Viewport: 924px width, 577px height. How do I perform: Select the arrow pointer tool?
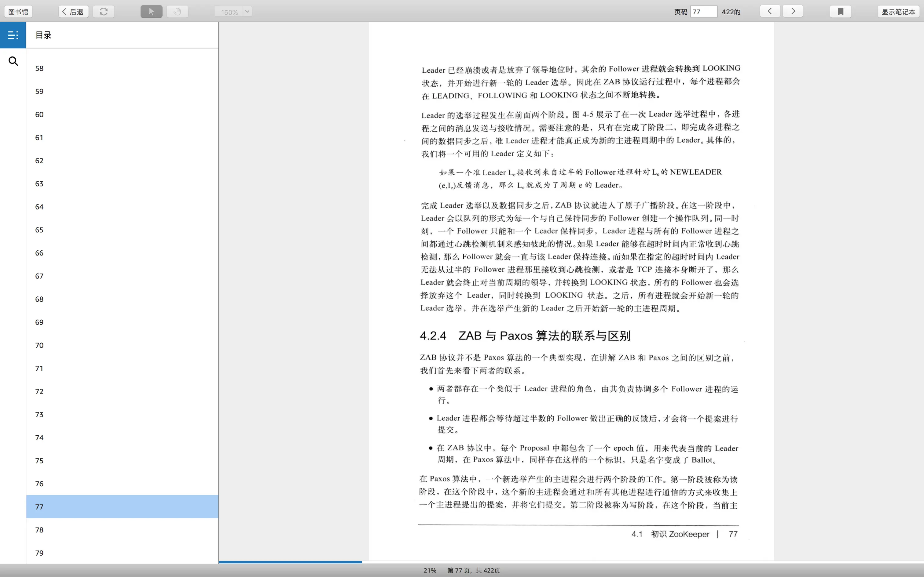tap(151, 12)
